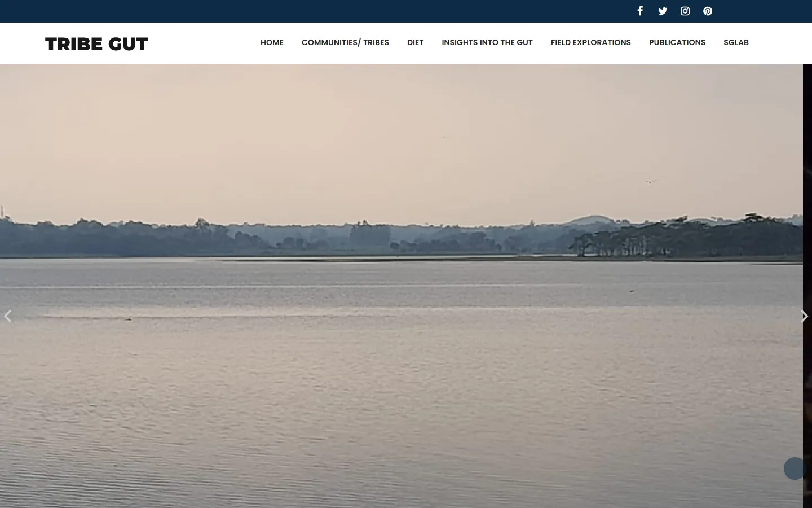Open the HOME menu item
This screenshot has height=508, width=812.
[272, 42]
